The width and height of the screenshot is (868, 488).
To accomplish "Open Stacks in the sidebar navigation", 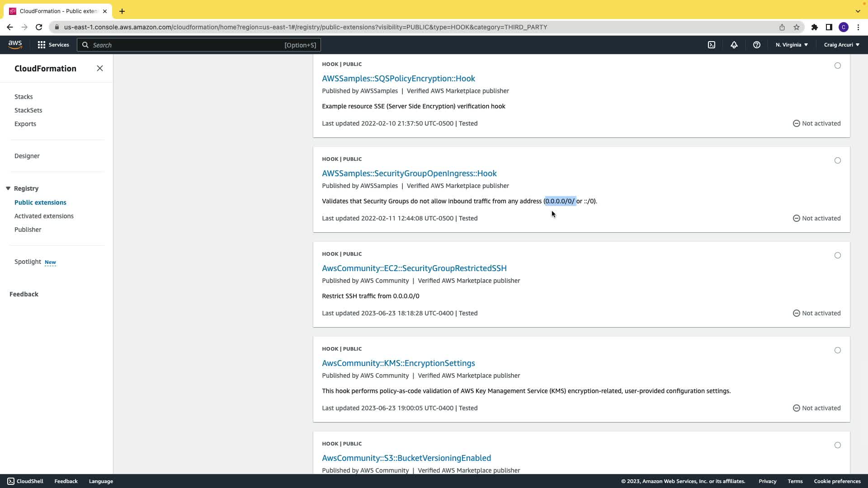I will coord(24,97).
